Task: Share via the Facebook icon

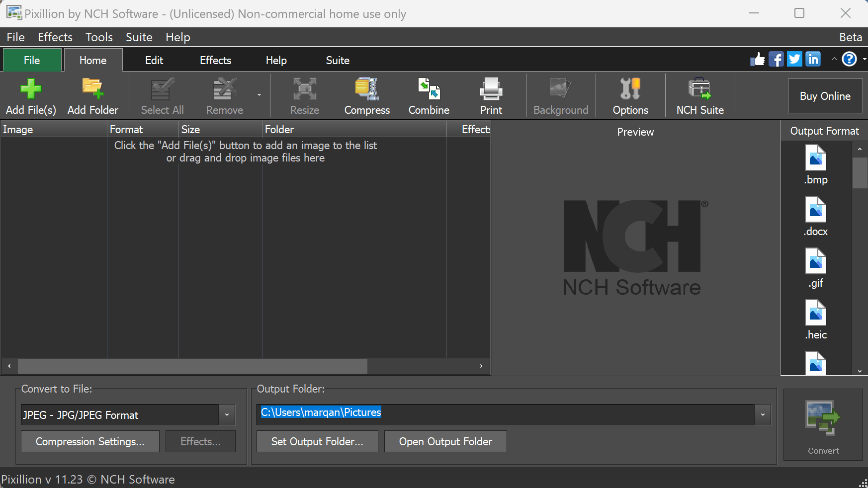Action: tap(776, 59)
